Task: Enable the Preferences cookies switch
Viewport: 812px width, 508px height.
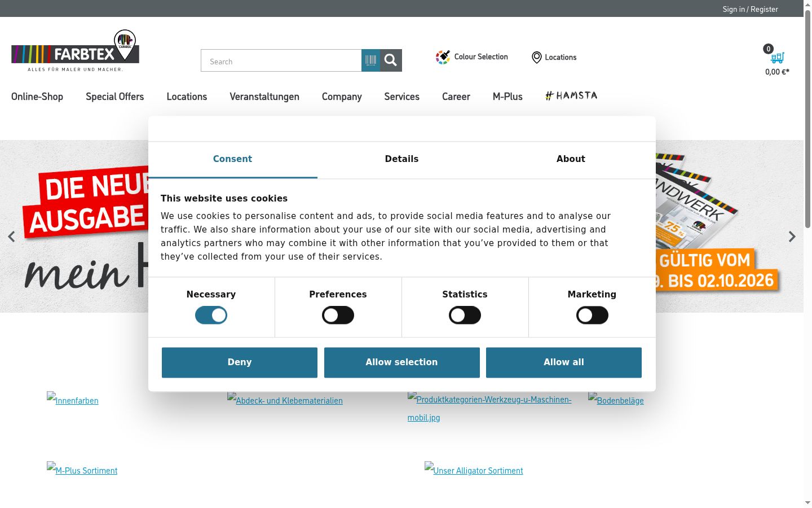Action: click(x=338, y=315)
